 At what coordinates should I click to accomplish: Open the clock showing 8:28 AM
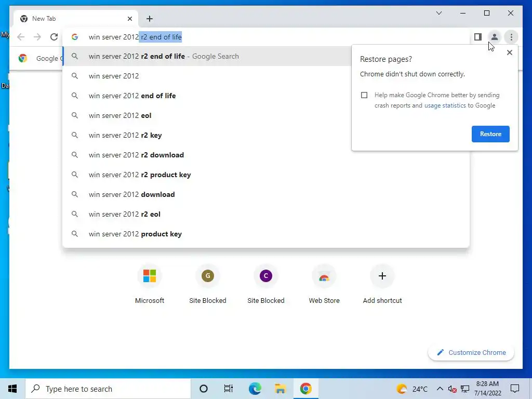[487, 389]
